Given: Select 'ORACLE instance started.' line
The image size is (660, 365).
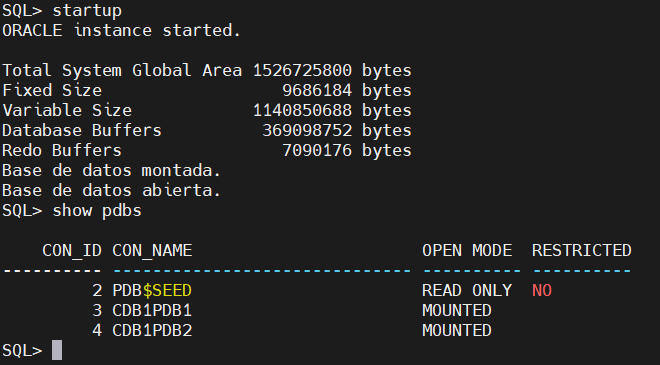Looking at the screenshot, I should pos(121,30).
